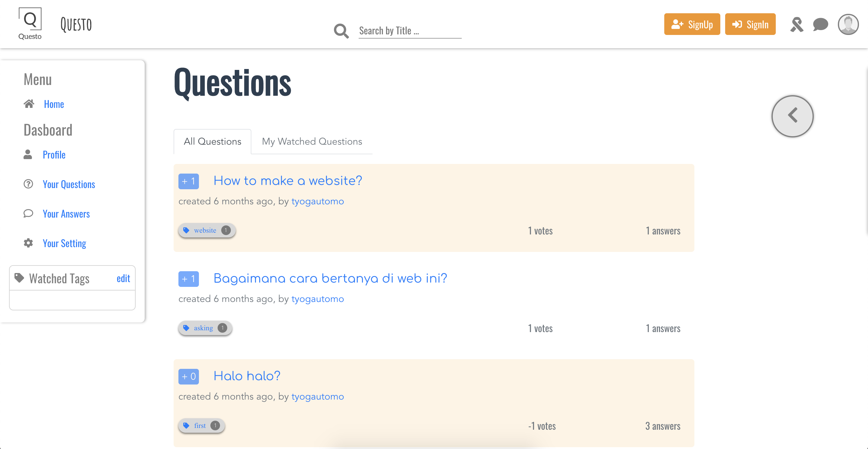Click the user avatar in header
868x449 pixels.
(848, 24)
